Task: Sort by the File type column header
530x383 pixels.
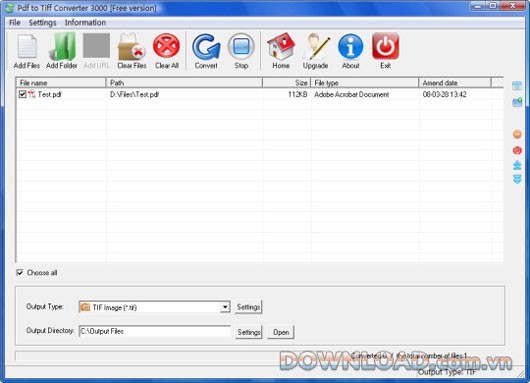Action: (365, 83)
